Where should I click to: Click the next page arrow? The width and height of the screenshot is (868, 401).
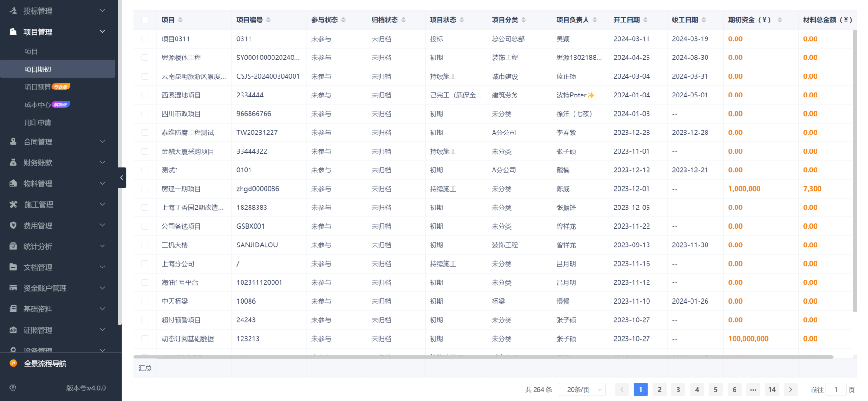point(791,390)
